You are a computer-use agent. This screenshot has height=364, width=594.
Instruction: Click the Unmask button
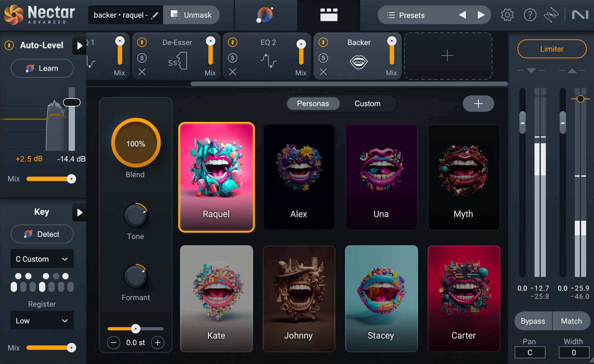coord(191,15)
